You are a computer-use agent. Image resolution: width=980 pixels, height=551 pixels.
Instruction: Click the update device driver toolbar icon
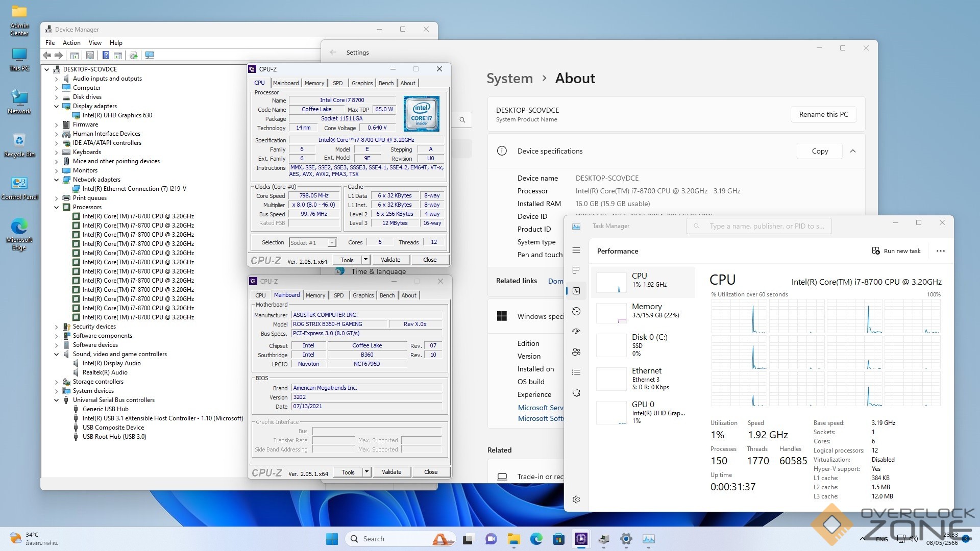point(134,55)
